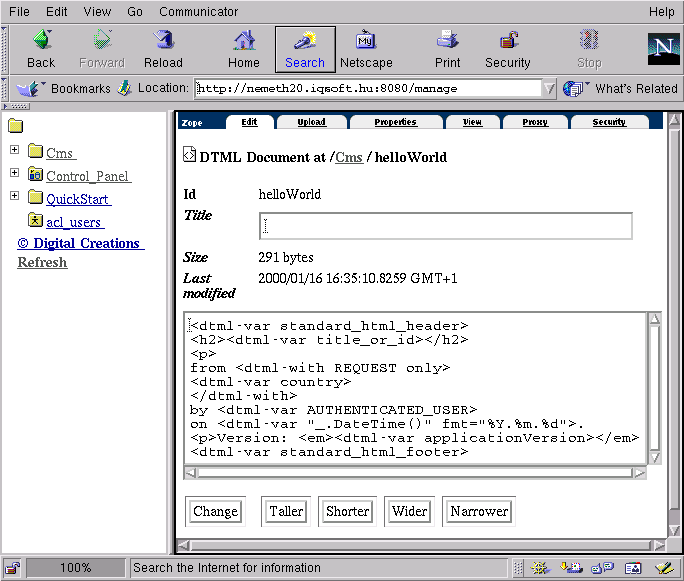Reload the page via Reload icon
The image size is (684, 581).
pyautogui.click(x=164, y=40)
